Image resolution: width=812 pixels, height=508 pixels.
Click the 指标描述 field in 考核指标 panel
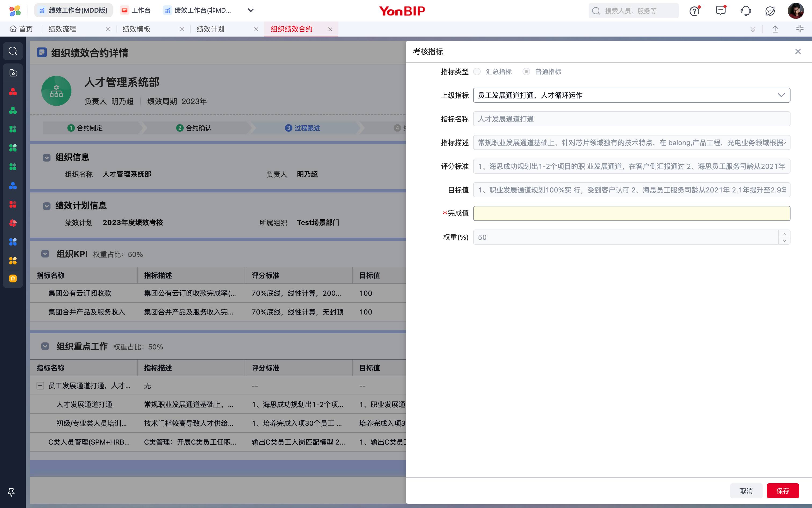coord(632,142)
